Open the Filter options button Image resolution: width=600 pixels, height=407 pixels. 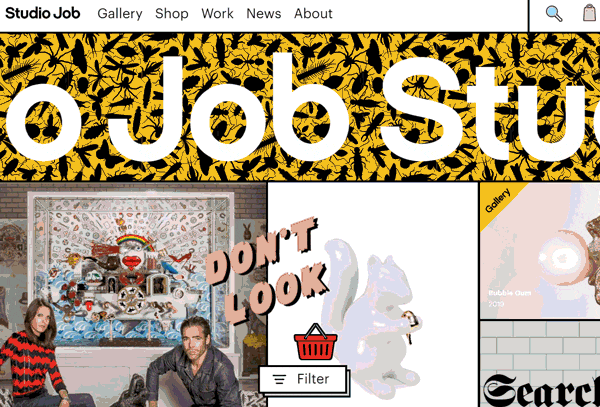302,379
